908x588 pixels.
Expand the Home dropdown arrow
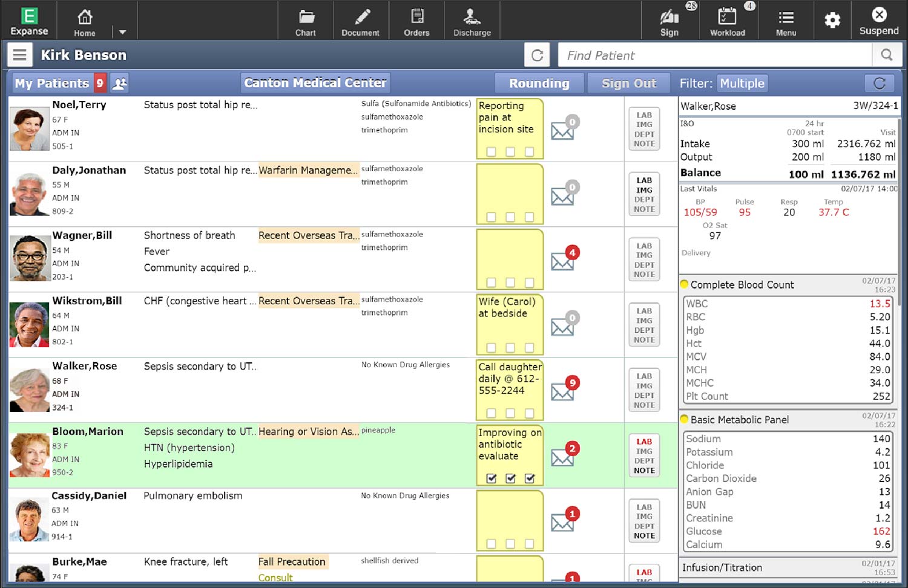coord(122,32)
